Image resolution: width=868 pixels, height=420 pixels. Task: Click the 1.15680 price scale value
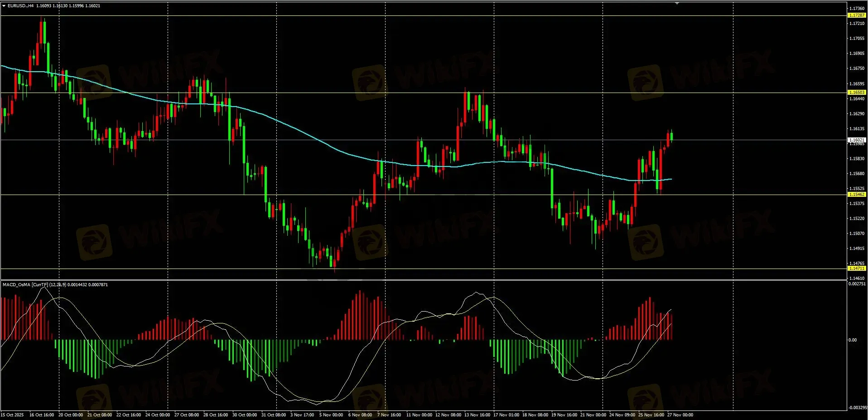(x=857, y=174)
